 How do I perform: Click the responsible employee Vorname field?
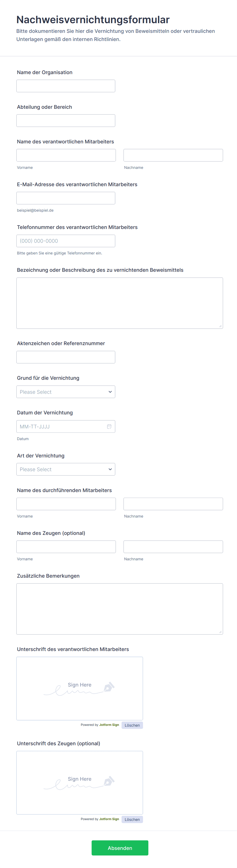click(x=66, y=155)
